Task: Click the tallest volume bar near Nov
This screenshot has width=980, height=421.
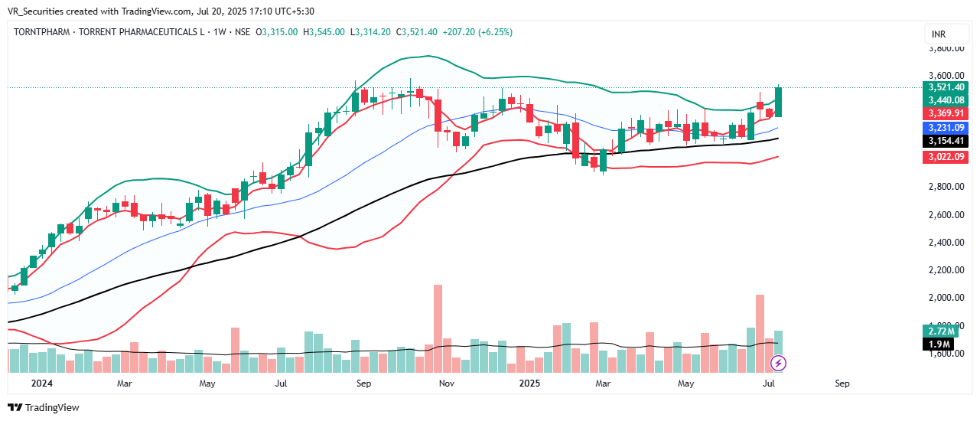Action: 438,328
